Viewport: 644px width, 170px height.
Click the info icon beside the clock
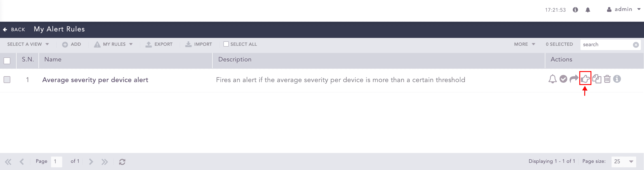[x=575, y=10]
